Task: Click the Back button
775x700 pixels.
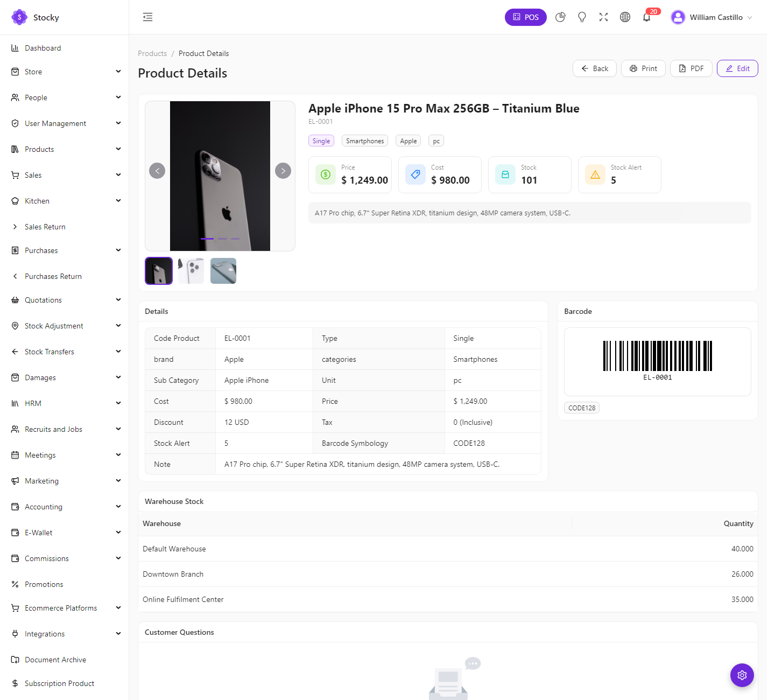Action: [595, 68]
